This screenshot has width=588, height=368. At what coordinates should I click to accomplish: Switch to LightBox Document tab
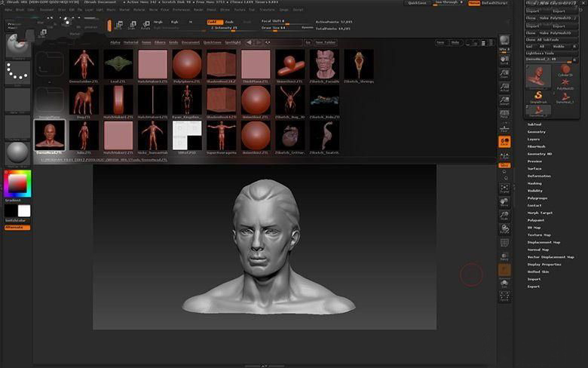click(191, 42)
